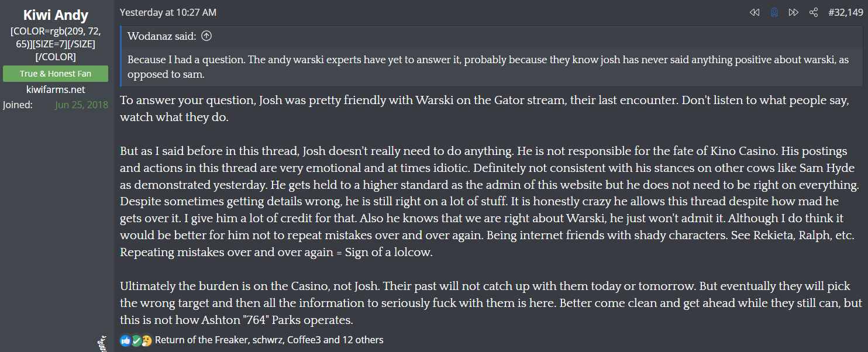
Task: Open Kiwi Andy's user profile
Action: (x=56, y=15)
